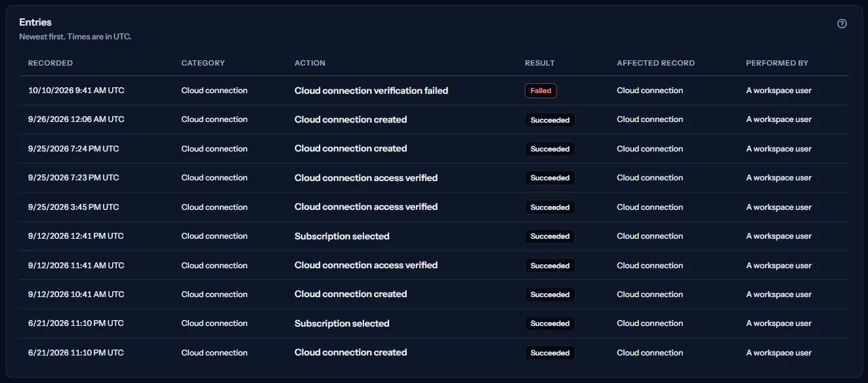Open the help icon in Entries panel
This screenshot has height=383, width=868.
click(x=842, y=24)
